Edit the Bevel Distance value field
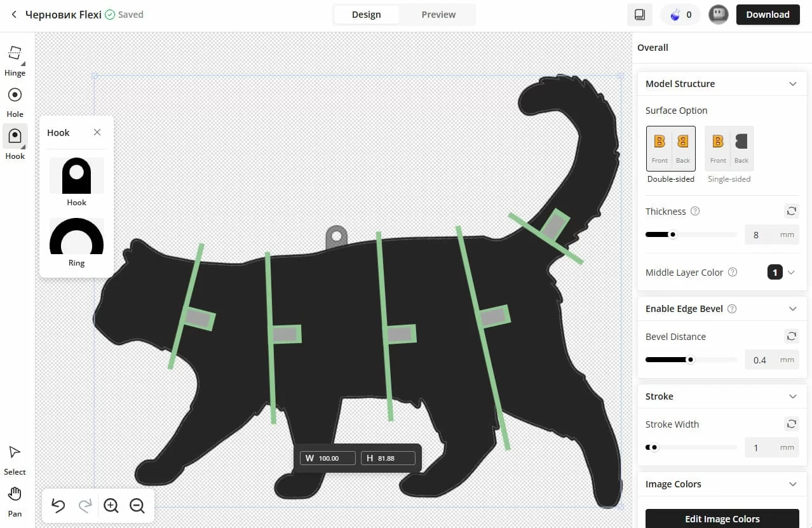The width and height of the screenshot is (812, 528). pos(771,360)
